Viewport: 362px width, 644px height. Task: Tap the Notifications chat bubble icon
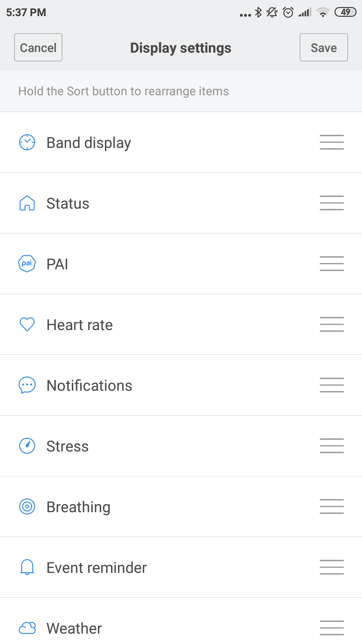(x=27, y=385)
